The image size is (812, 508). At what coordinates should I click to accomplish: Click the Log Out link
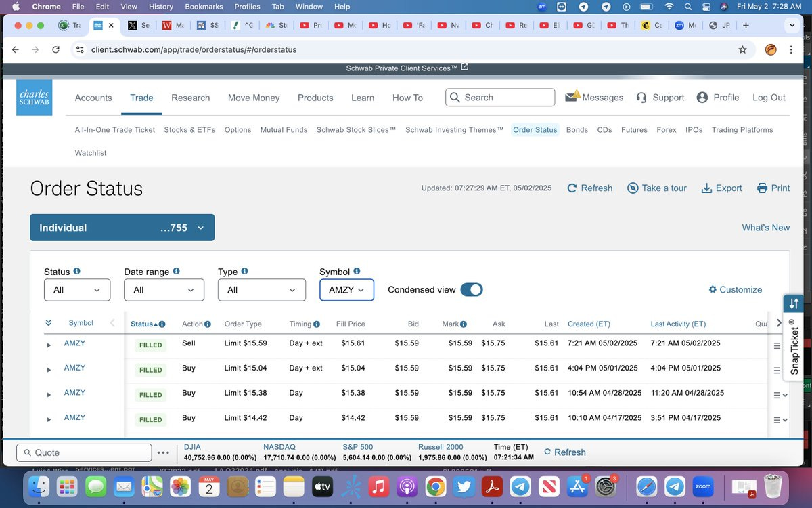769,98
